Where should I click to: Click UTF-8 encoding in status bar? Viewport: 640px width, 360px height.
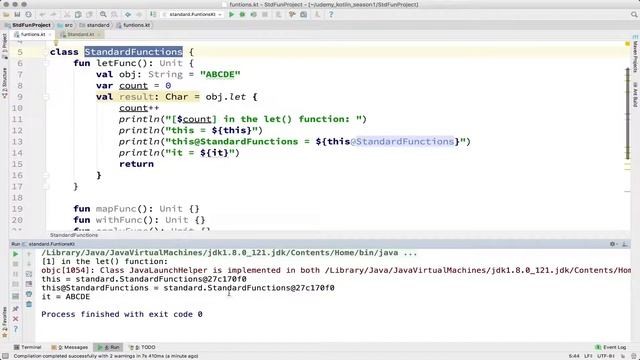606,356
